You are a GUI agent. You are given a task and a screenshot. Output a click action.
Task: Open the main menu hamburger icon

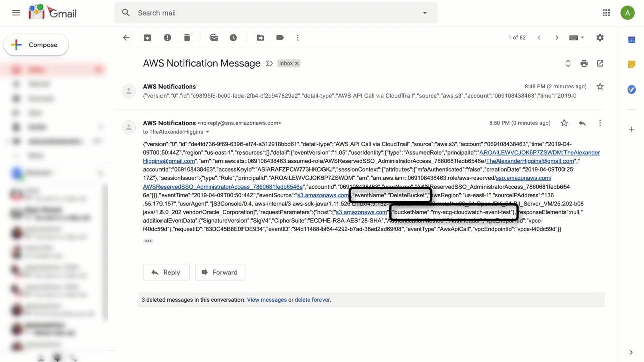click(x=16, y=13)
